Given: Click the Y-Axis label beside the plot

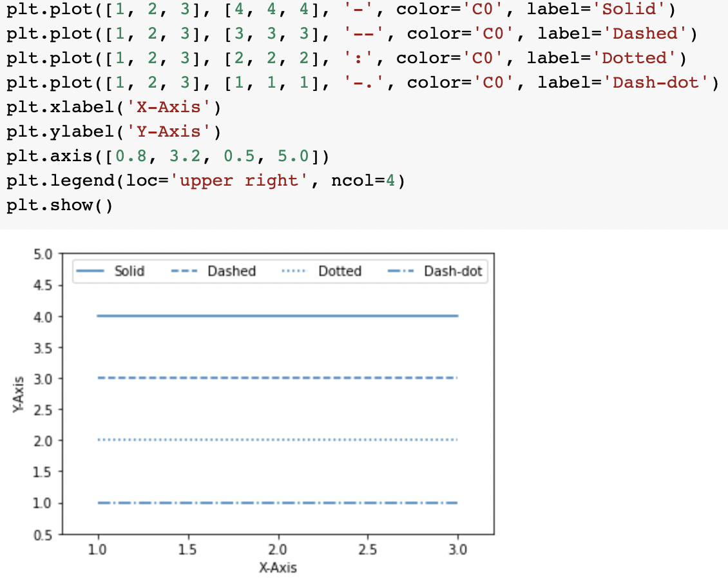Looking at the screenshot, I should pyautogui.click(x=18, y=395).
